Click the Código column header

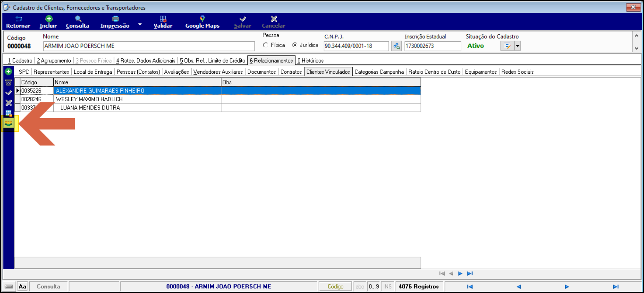point(37,82)
